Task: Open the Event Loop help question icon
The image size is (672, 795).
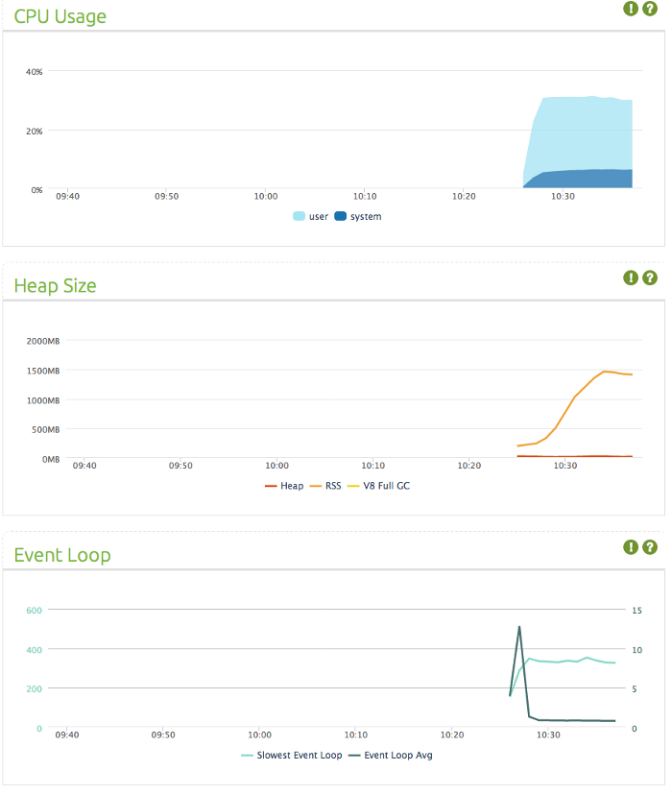Action: click(650, 547)
